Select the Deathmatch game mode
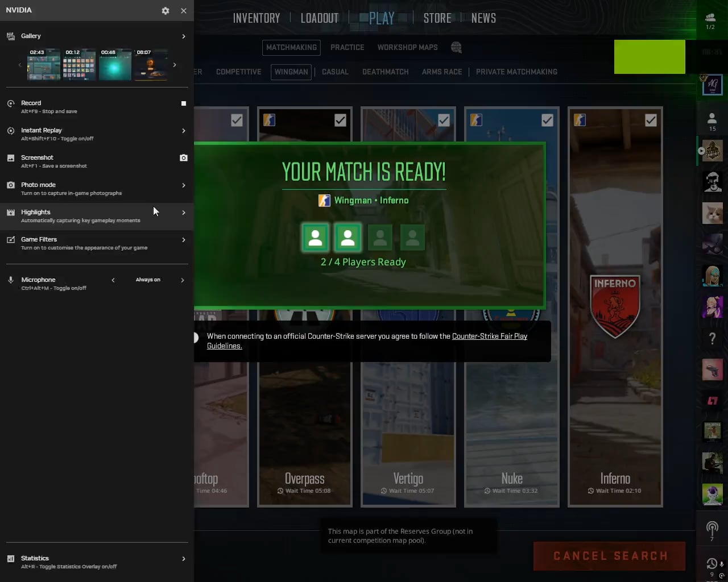728x582 pixels. coord(386,72)
